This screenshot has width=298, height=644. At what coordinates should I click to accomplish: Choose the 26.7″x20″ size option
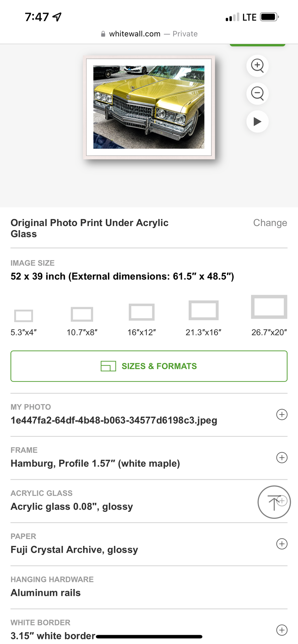click(x=269, y=307)
